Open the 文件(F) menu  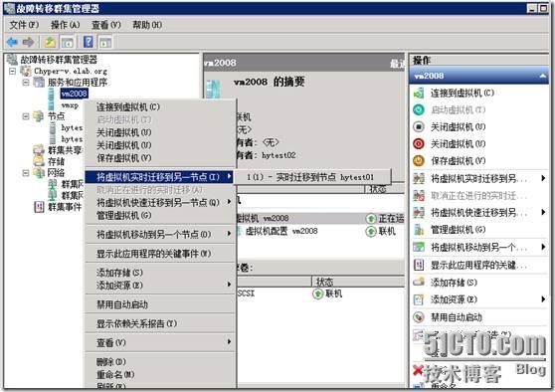(x=24, y=25)
